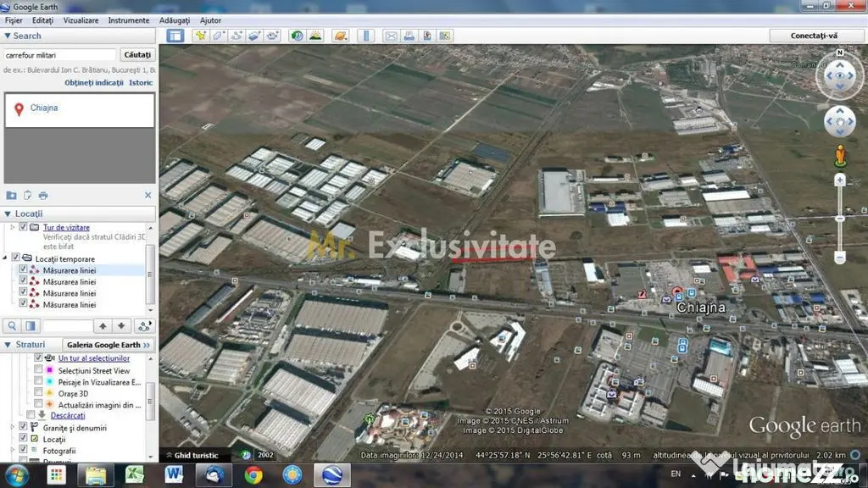This screenshot has width=868, height=488.
Task: Open the Vizualizare menu
Action: point(81,20)
